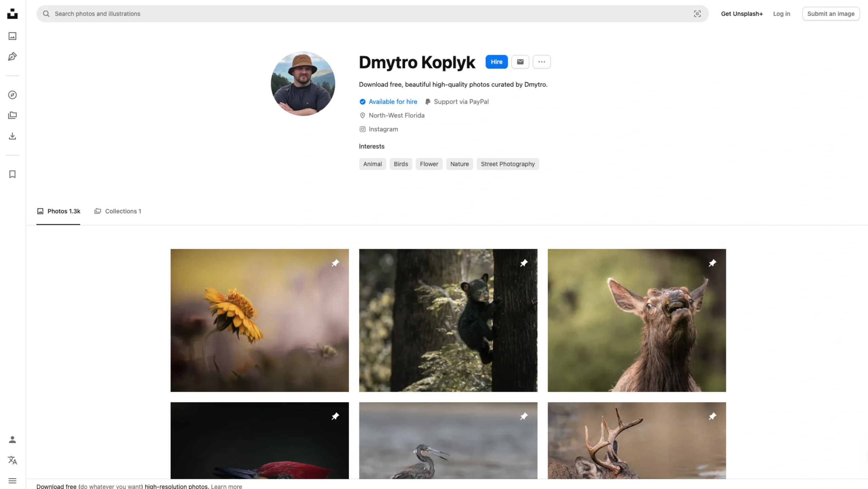Select the Street Photography interest tag
The image size is (868, 489).
508,164
